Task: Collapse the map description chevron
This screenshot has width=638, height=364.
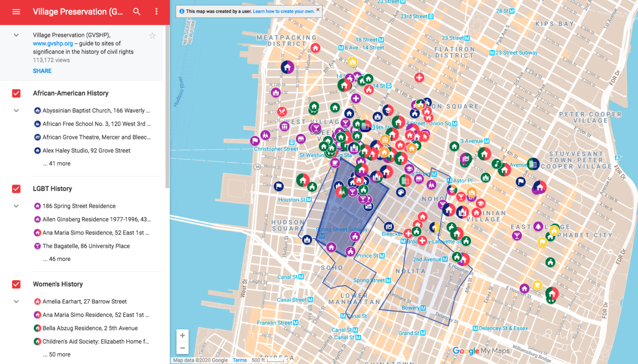Action: coord(16,35)
